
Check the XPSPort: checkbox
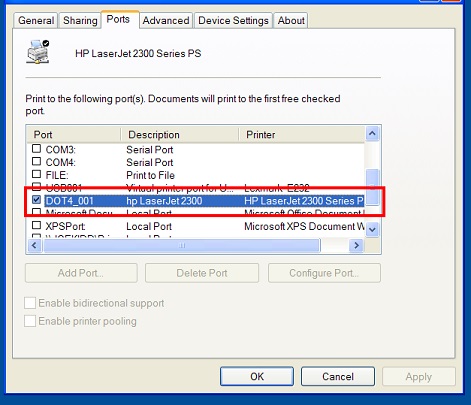coord(36,225)
